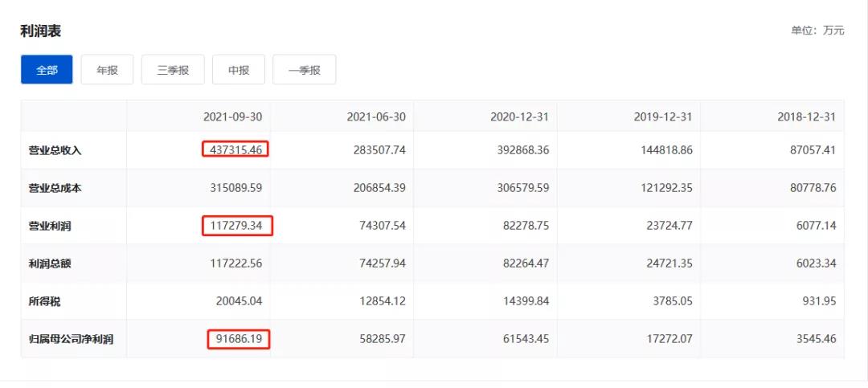Click the 2021-09-30 column header
Viewport: 868px width, 388px height.
[232, 116]
